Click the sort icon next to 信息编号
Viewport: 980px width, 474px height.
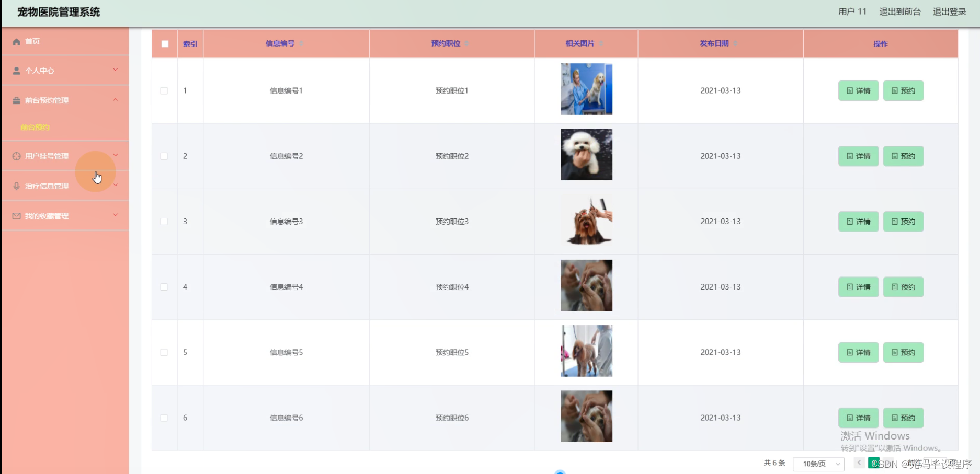pyautogui.click(x=301, y=43)
